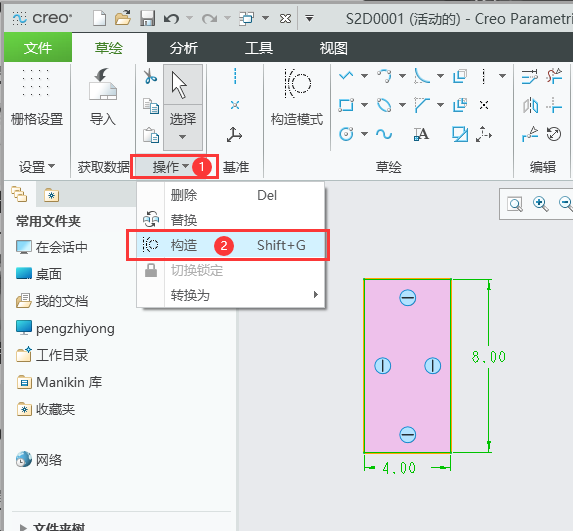Viewport: 573px width, 531px height.
Task: Open the 桌面 desktop folder link
Action: point(39,274)
